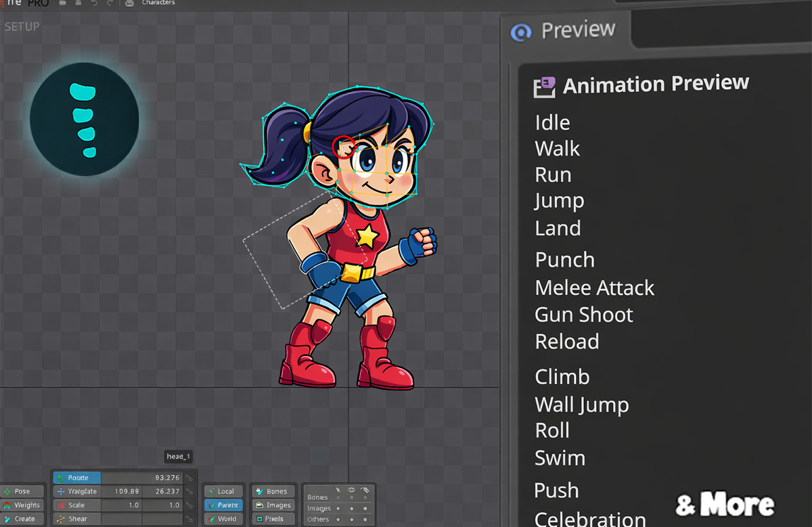Toggle visibility dot for Others row
This screenshot has height=527, width=812.
[352, 520]
